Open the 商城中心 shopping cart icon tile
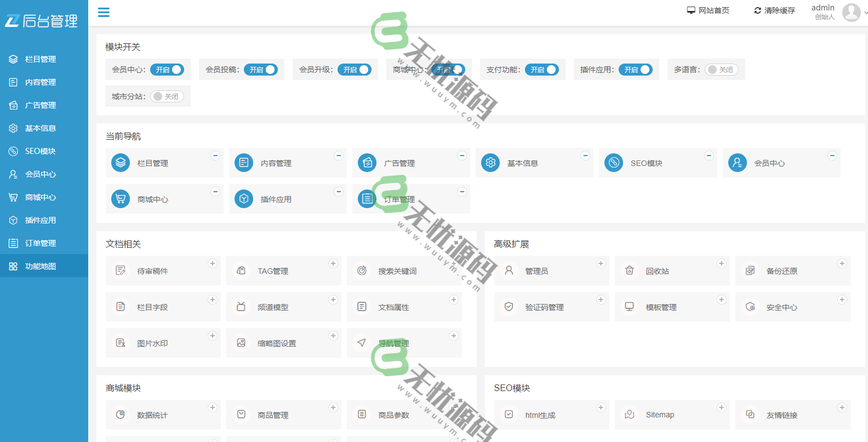This screenshot has width=868, height=442. click(x=121, y=199)
